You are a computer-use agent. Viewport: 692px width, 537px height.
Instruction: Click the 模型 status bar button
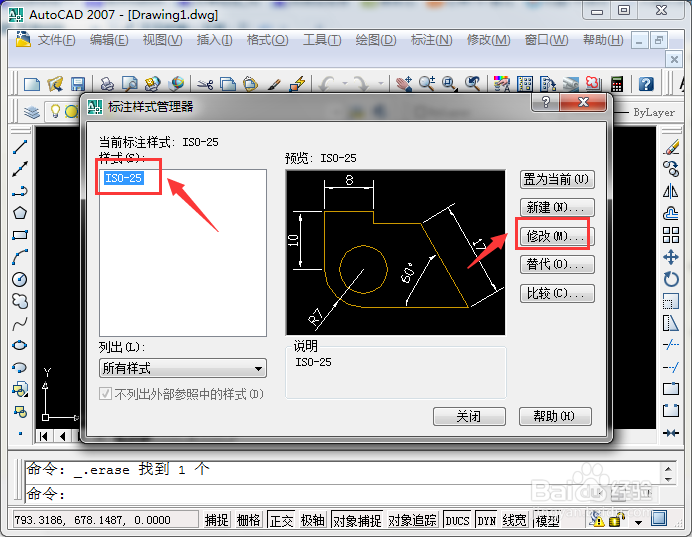pos(547,521)
